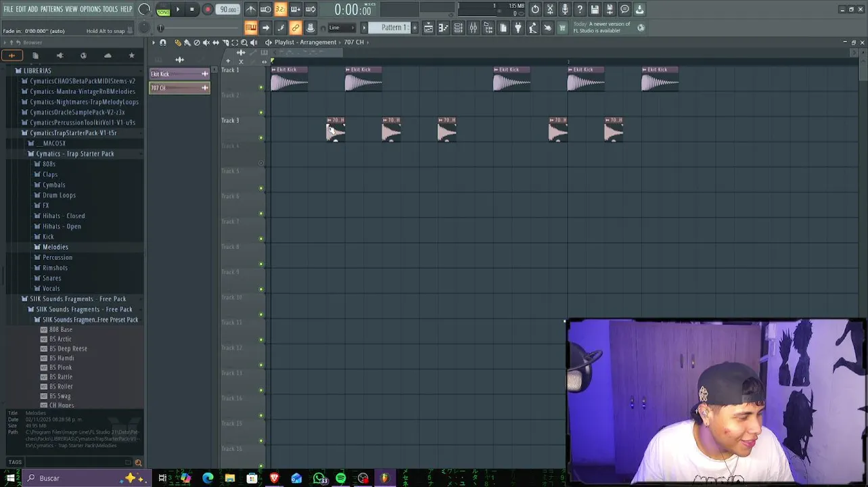Screen dimensions: 868x487
Task: Adjust the main volume knob
Action: tap(144, 9)
